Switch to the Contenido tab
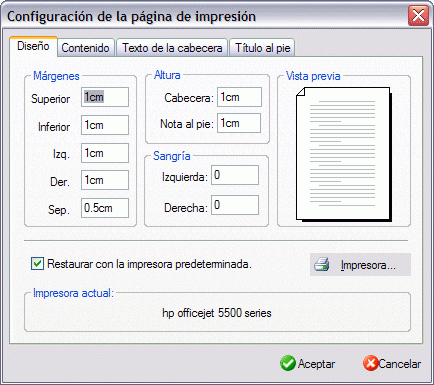This screenshot has height=385, width=434. 85,48
